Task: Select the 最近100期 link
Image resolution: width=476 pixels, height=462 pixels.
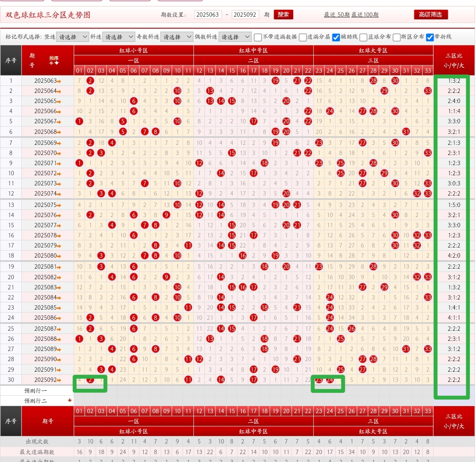Action: point(365,15)
